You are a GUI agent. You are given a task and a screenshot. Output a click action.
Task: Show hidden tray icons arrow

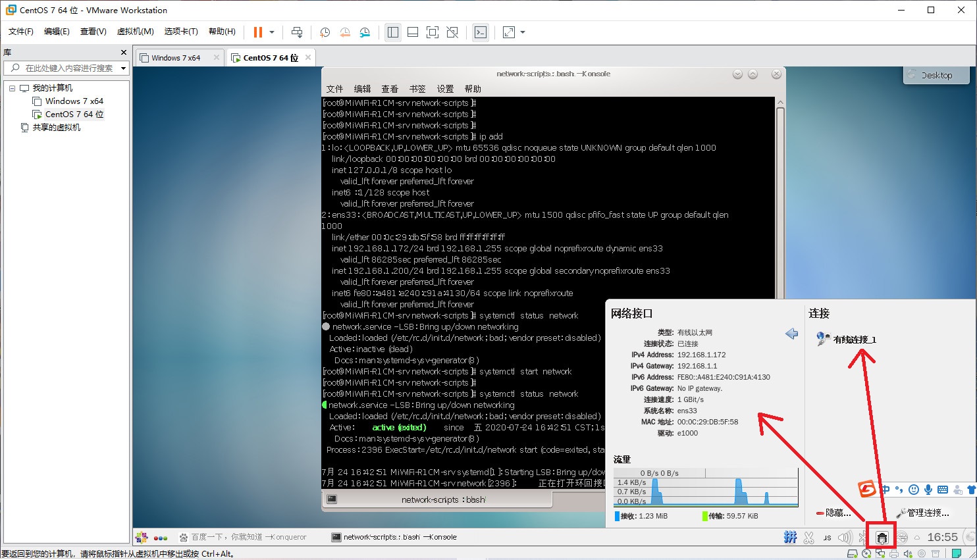(x=916, y=538)
